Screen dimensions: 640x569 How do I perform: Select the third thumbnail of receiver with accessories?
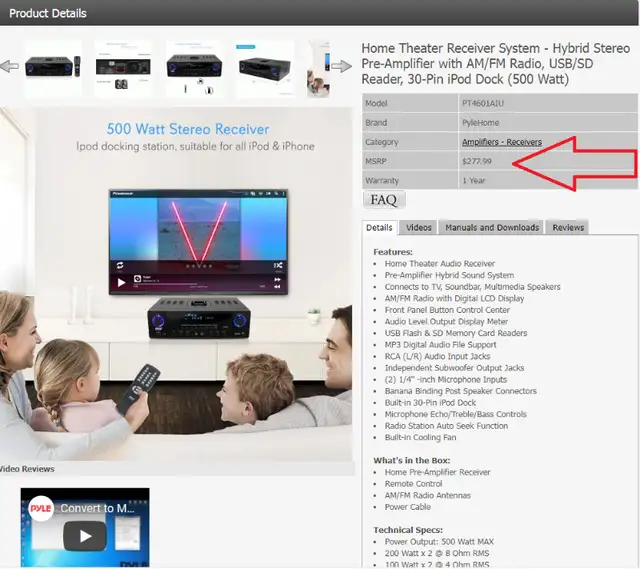194,67
